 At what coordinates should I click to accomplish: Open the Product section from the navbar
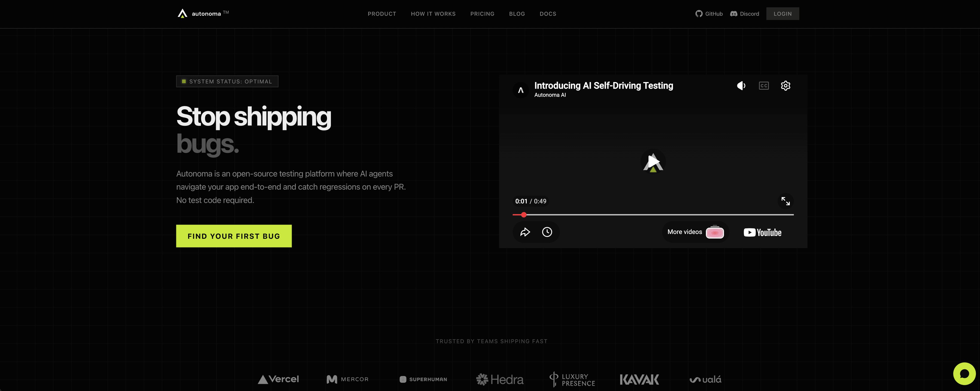point(382,14)
